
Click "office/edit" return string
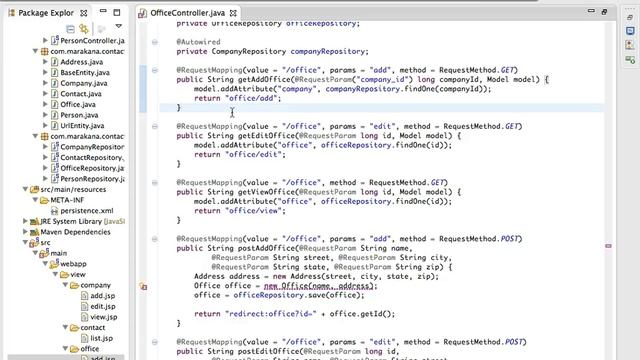253,155
